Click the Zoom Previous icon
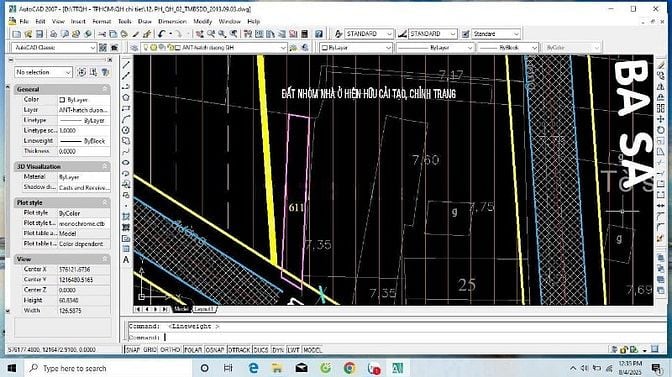This screenshot has width=672, height=377. click(x=234, y=34)
